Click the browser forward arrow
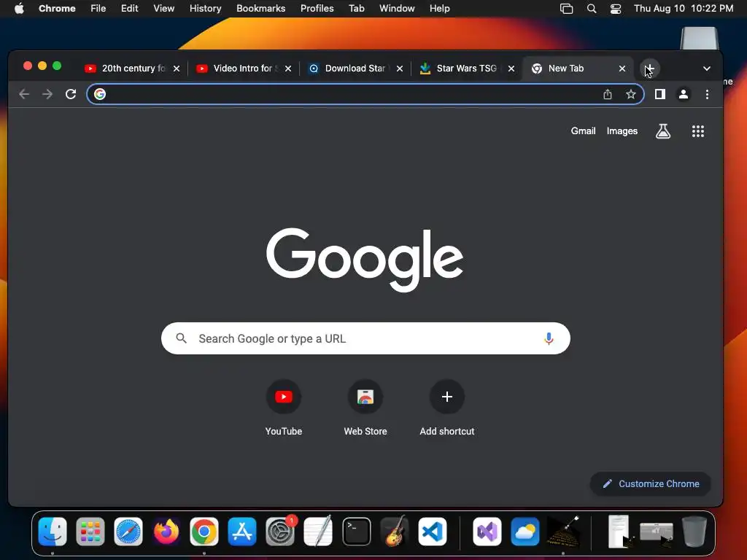Screen dimensions: 747x560 pos(47,94)
